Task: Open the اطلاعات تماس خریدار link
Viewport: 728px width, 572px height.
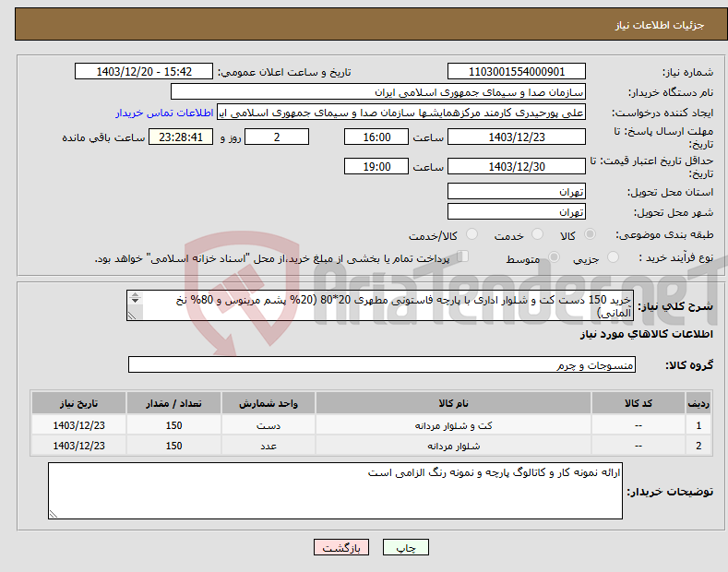Action: tap(164, 113)
